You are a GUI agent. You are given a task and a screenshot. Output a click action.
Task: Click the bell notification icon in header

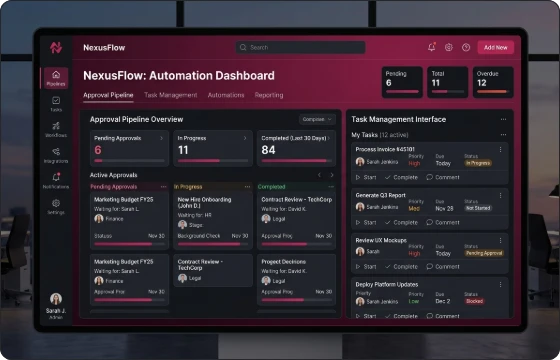(x=431, y=47)
